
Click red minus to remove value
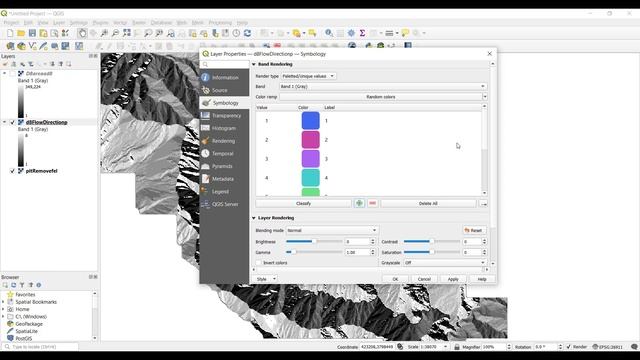tap(372, 203)
